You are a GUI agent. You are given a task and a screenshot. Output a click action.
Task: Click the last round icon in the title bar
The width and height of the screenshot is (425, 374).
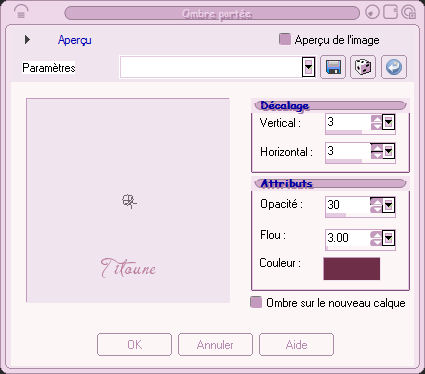[x=408, y=13]
